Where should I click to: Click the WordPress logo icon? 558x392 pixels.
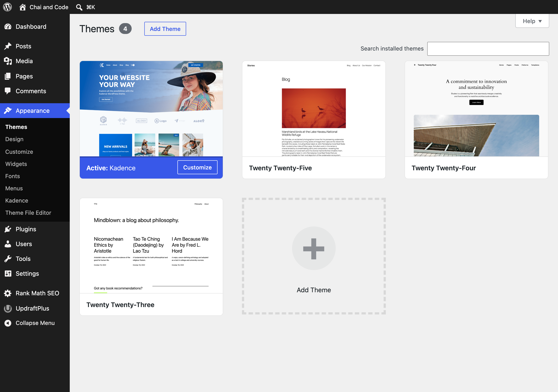[x=7, y=7]
